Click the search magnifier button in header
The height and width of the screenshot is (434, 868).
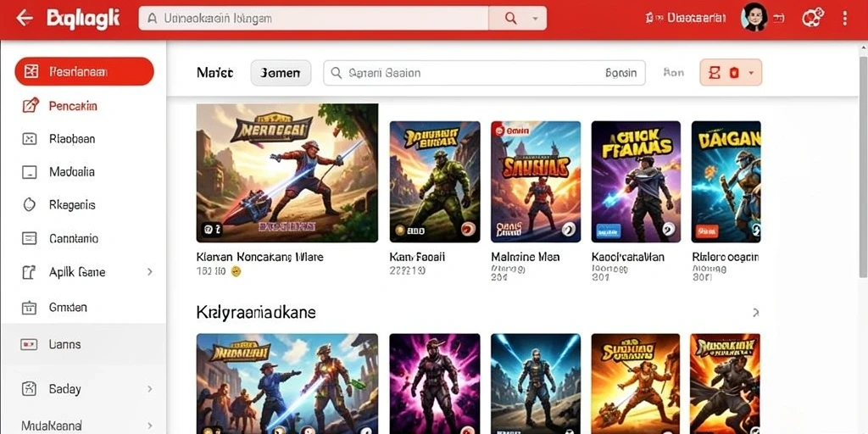pos(510,19)
